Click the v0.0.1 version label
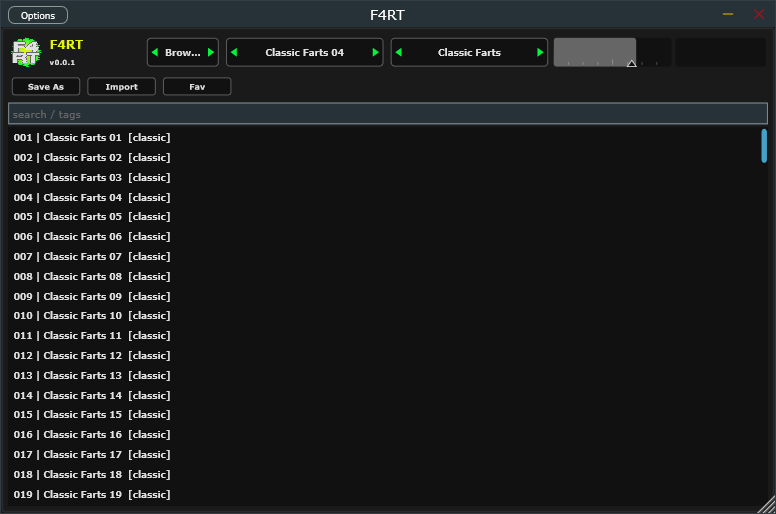Image resolution: width=776 pixels, height=514 pixels. (x=62, y=62)
